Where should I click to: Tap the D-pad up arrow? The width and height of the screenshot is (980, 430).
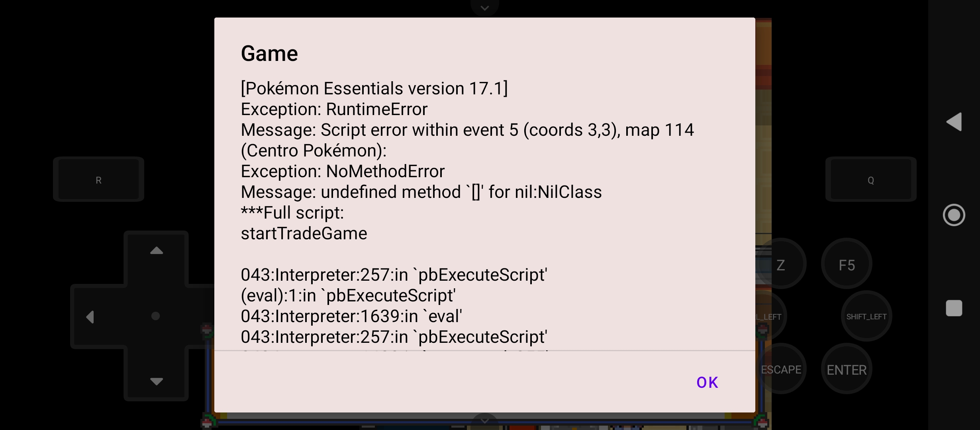156,251
